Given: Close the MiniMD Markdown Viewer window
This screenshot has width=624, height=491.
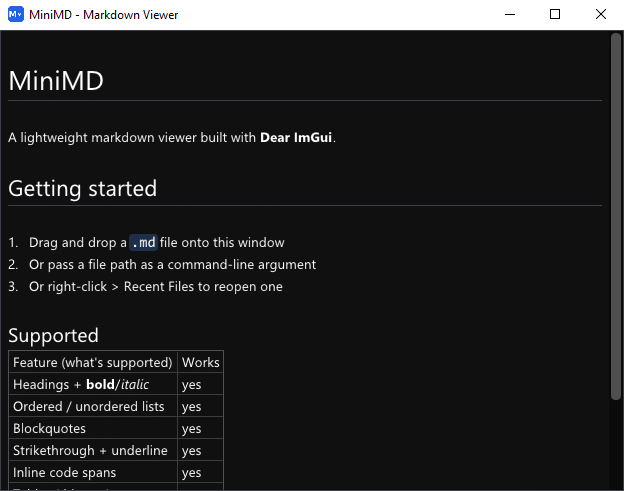Looking at the screenshot, I should tap(601, 14).
